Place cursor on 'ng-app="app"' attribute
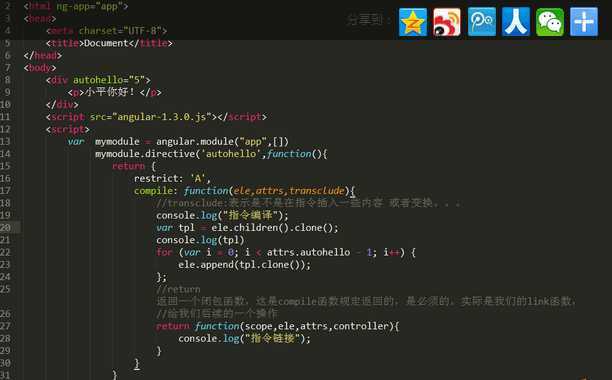Image resolution: width=612 pixels, height=380 pixels. point(89,6)
